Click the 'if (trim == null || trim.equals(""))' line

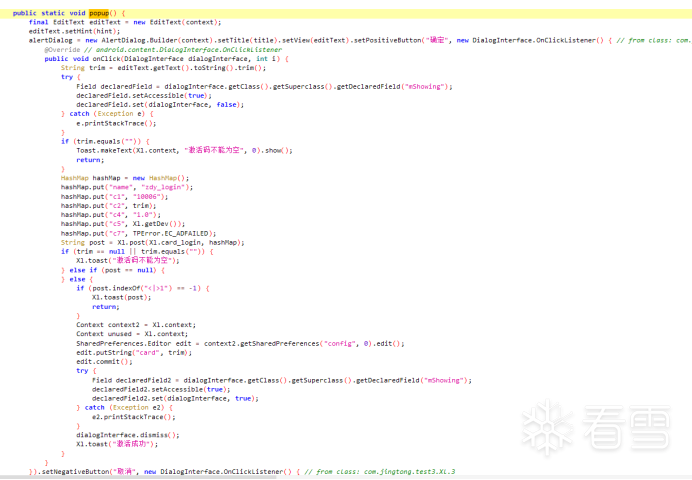click(x=137, y=251)
